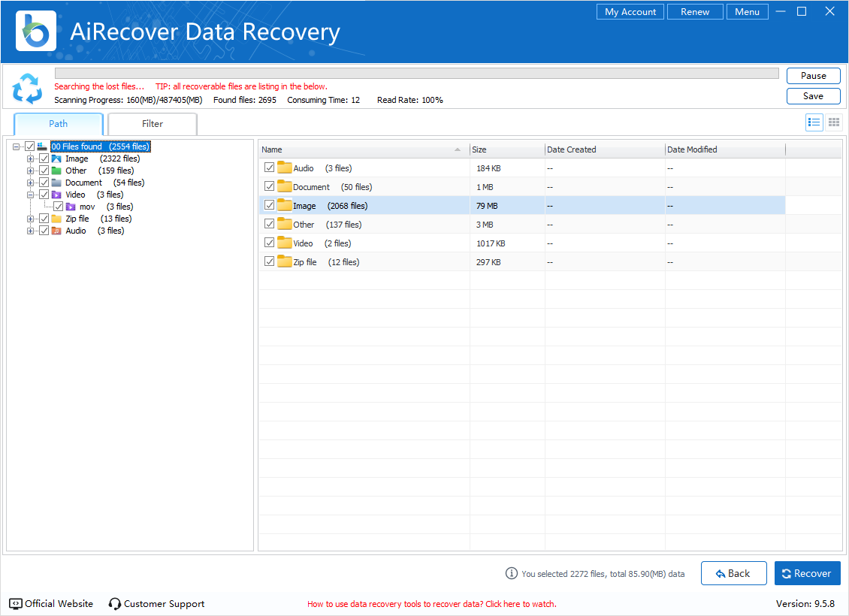849x616 pixels.
Task: Click the Other folder icon in list
Action: pos(284,224)
